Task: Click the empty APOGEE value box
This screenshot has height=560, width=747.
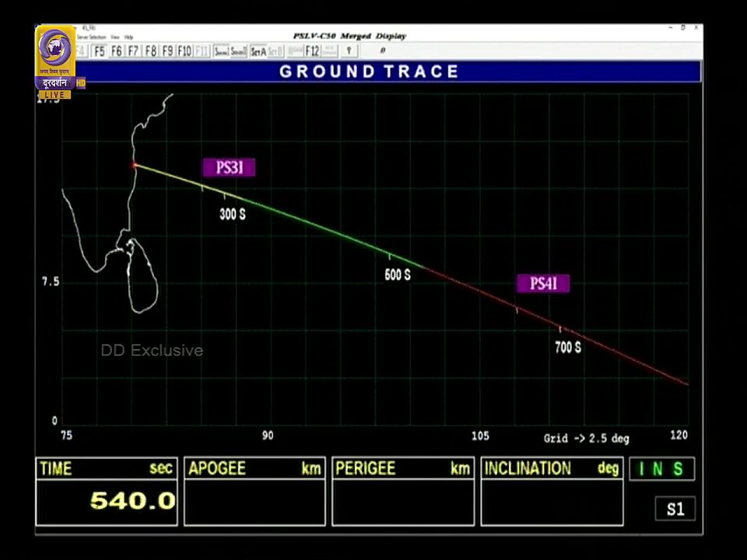Action: click(x=254, y=502)
